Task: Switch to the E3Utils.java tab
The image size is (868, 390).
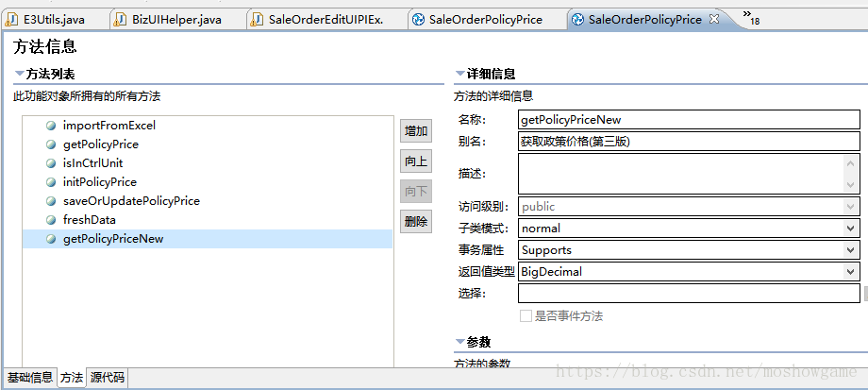Action: click(x=54, y=20)
